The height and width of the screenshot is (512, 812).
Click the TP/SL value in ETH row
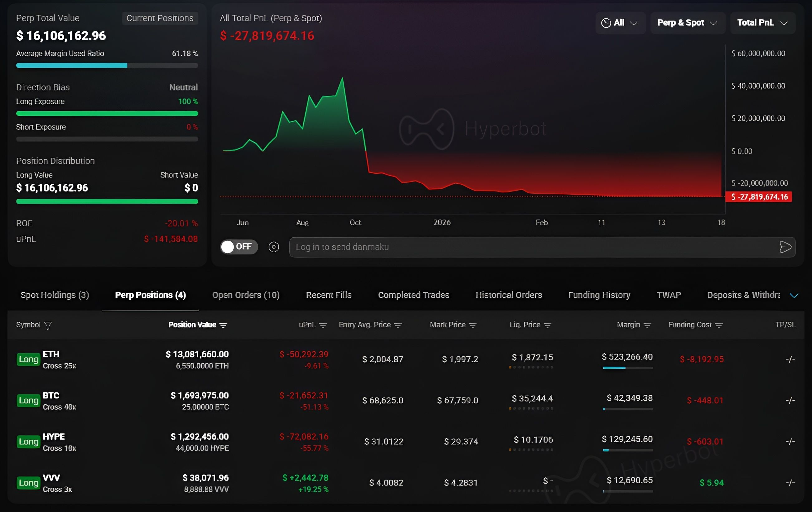[790, 360]
